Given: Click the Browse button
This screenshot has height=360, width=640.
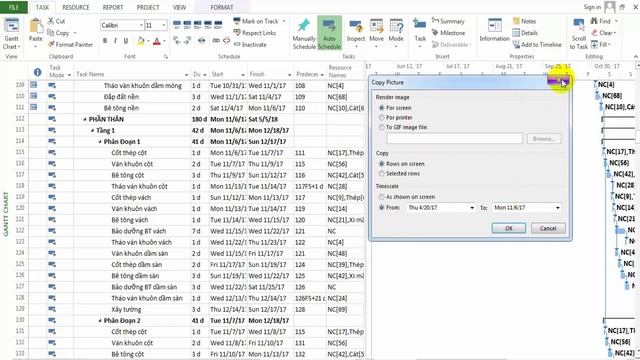Looking at the screenshot, I should 544,139.
